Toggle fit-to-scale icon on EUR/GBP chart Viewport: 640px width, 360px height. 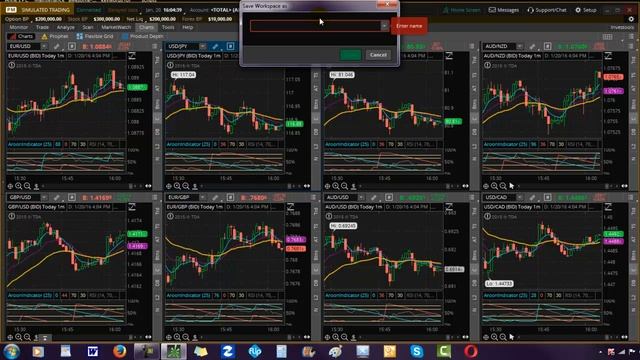(x=290, y=207)
